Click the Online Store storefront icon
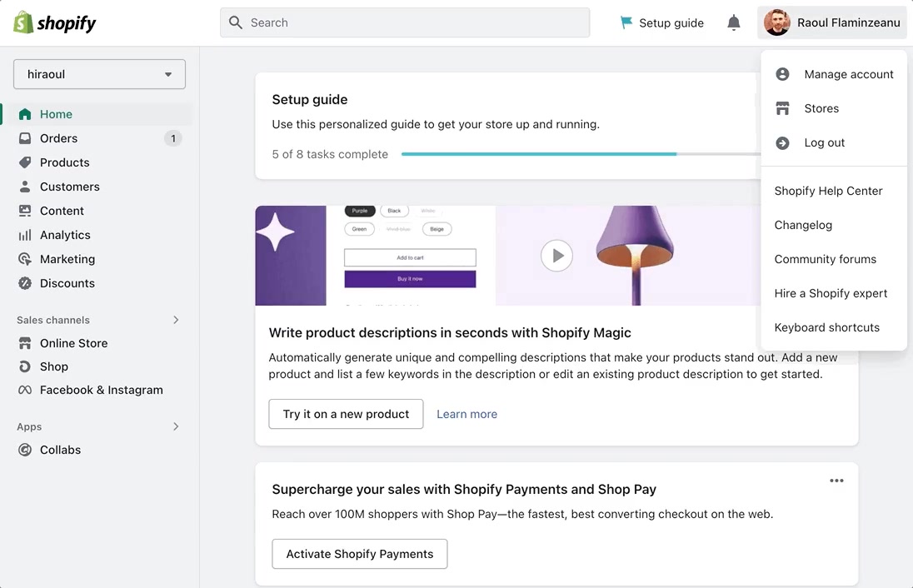Viewport: 913px width, 588px height. 25,343
